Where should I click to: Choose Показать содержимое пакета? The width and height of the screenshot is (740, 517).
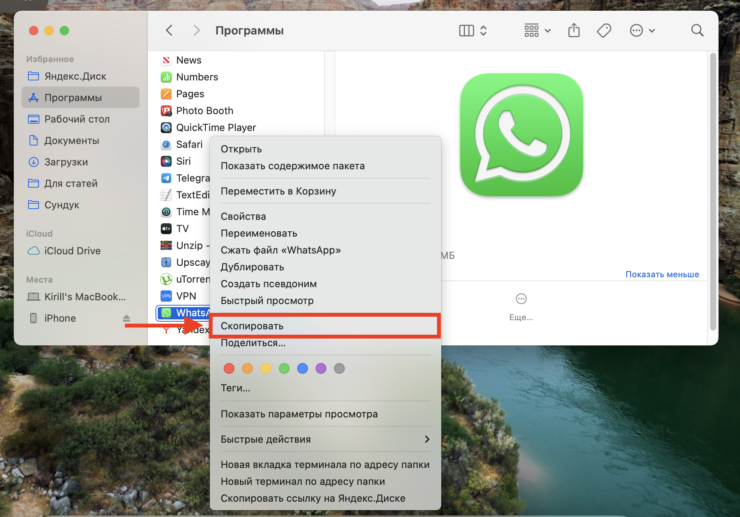pyautogui.click(x=325, y=166)
